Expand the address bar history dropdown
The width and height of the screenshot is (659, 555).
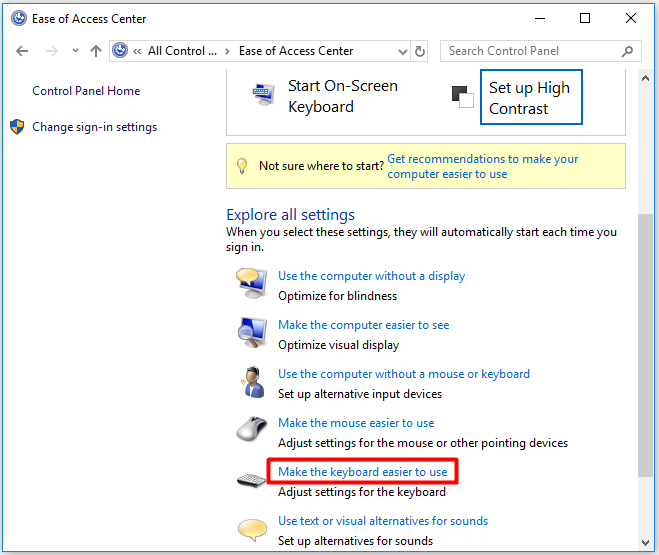[403, 51]
